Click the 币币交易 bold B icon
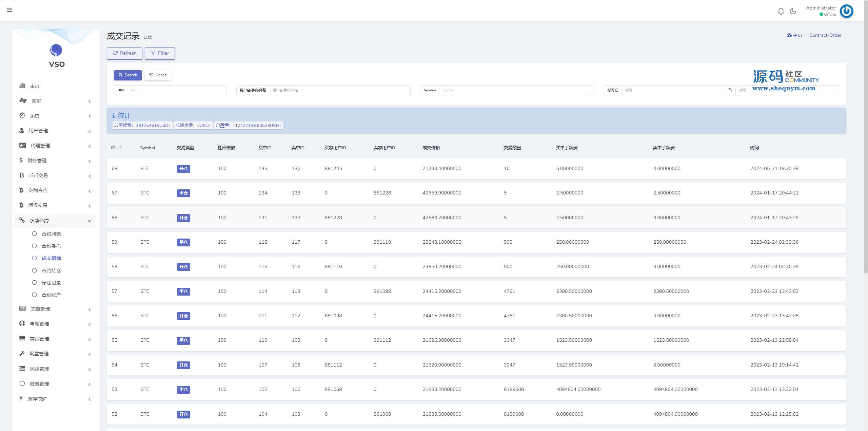The width and height of the screenshot is (868, 431). pyautogui.click(x=22, y=175)
